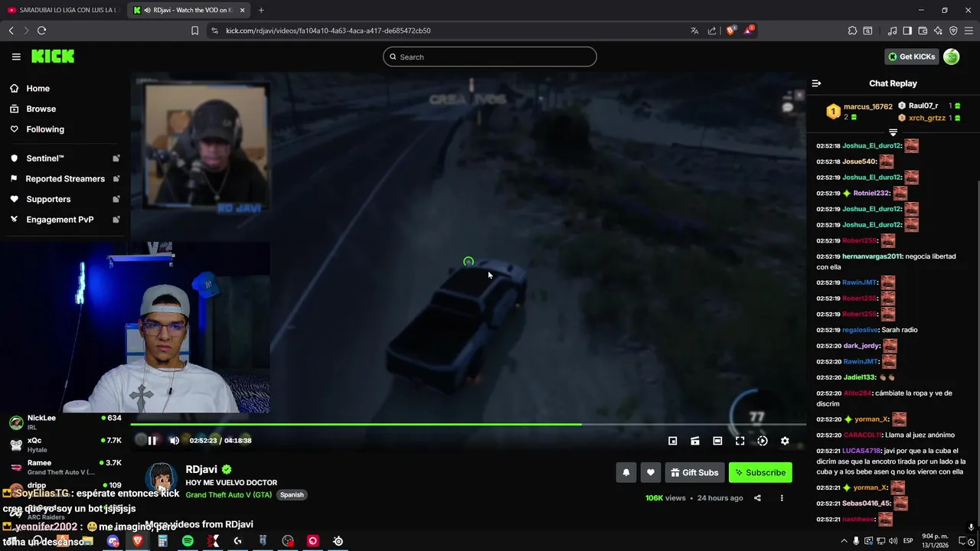Go to Home in Kick sidebar
Image resolution: width=980 pixels, height=551 pixels.
click(38, 89)
